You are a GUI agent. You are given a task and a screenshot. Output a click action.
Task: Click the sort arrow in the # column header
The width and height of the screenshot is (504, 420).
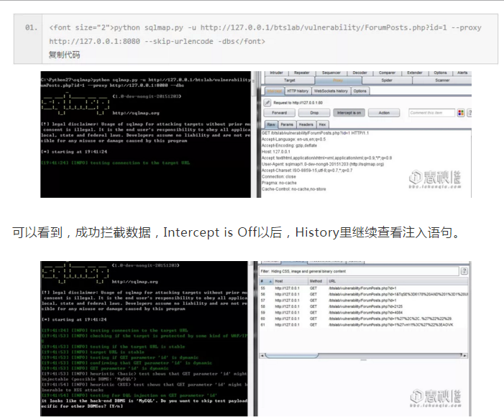coord(270,281)
